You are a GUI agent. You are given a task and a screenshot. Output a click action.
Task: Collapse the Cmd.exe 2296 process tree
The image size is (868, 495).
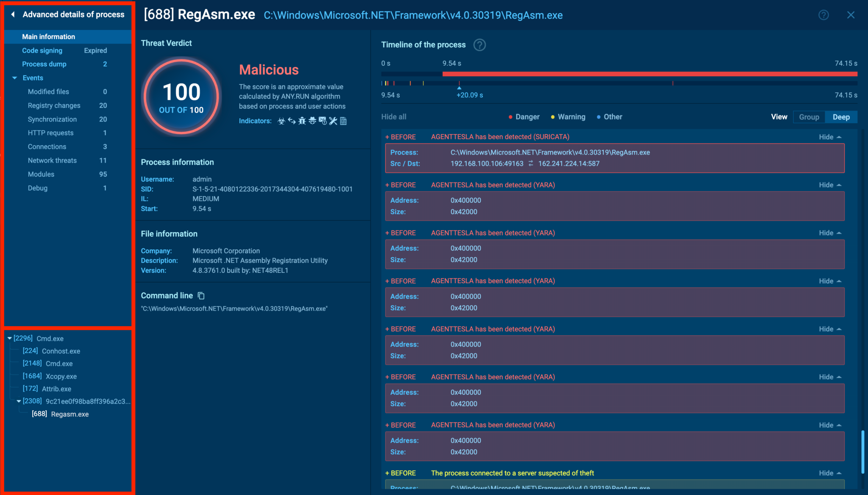coord(9,338)
